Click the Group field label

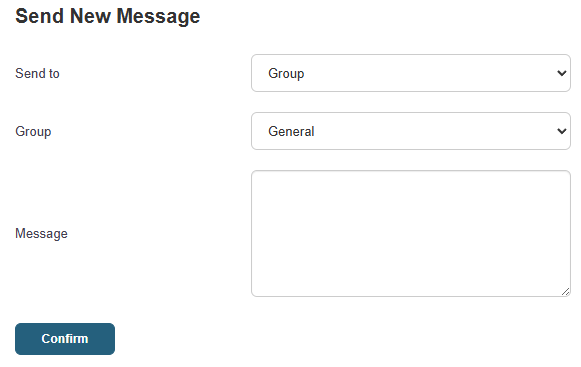tap(33, 132)
